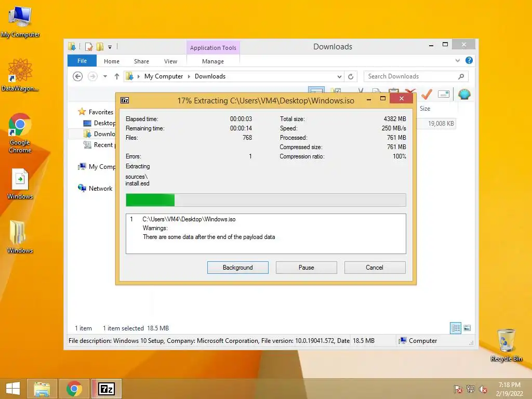Click the paste clipboard toolbar icon in Explorer
This screenshot has width=532, height=399.
coord(394,91)
